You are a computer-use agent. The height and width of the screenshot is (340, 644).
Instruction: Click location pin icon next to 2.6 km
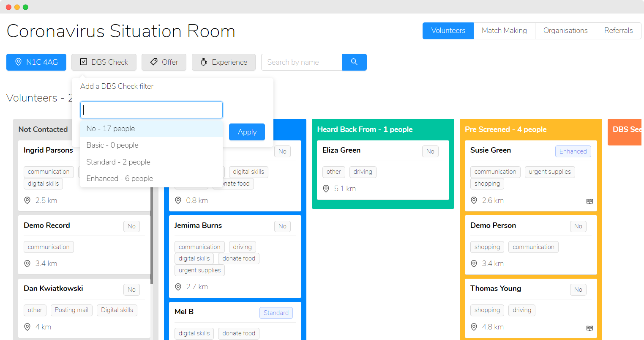click(474, 200)
